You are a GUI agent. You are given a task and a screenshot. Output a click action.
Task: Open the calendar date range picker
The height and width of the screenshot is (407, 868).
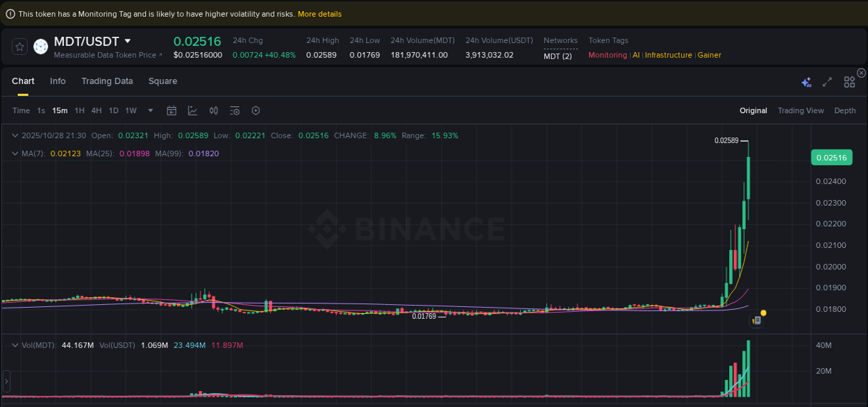point(172,110)
